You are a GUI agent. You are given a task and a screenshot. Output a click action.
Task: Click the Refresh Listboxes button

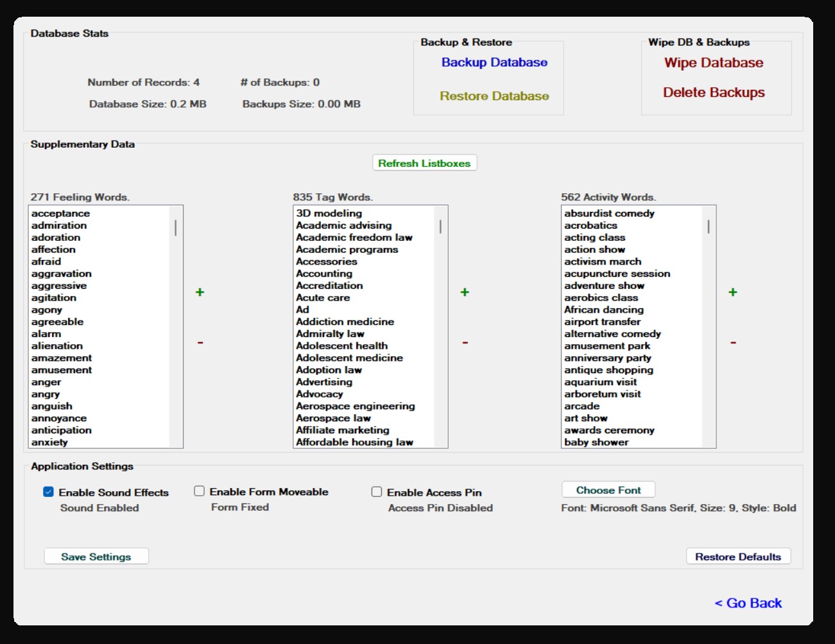[424, 163]
